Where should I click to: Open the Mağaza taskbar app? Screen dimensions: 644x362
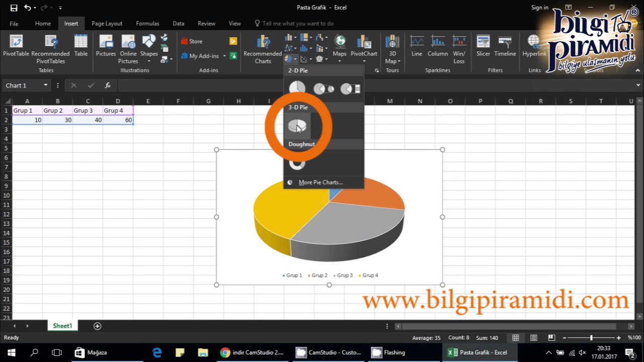point(91,352)
